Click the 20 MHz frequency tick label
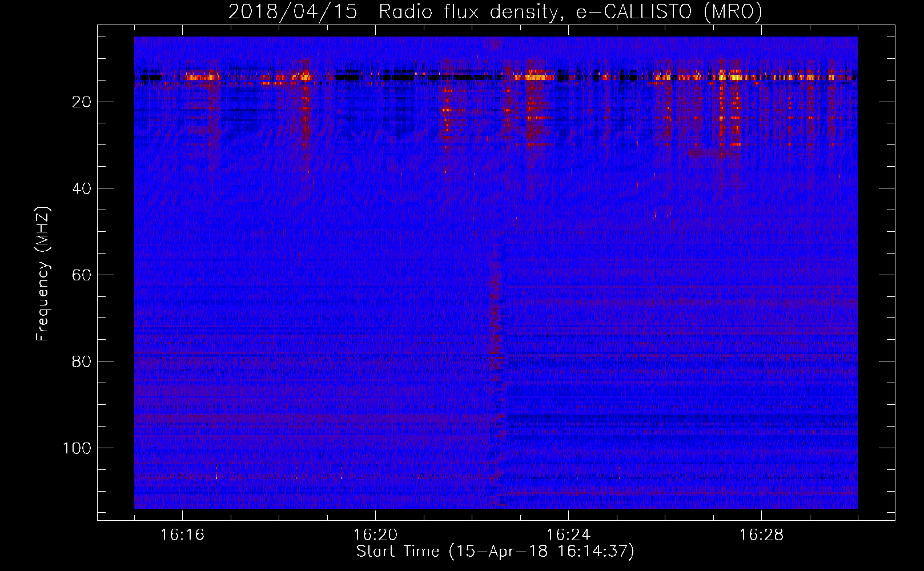924x571 pixels. [82, 102]
